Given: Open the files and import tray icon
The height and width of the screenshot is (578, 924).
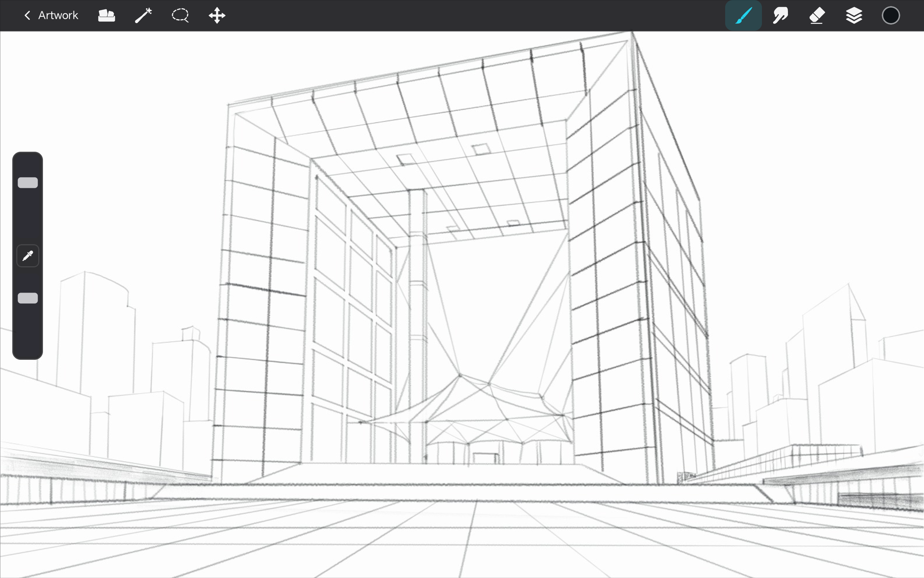Looking at the screenshot, I should point(106,16).
